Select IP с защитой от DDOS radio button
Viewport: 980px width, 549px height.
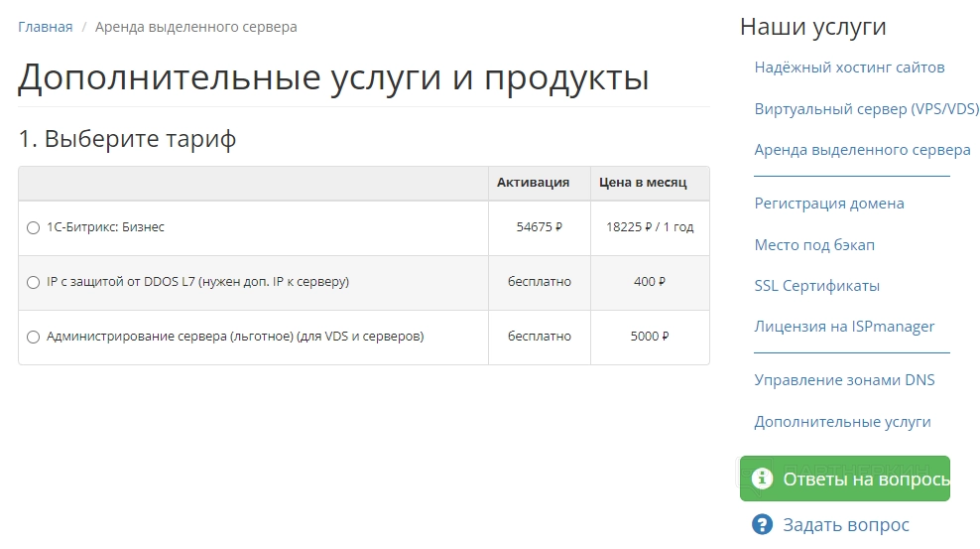coord(33,282)
